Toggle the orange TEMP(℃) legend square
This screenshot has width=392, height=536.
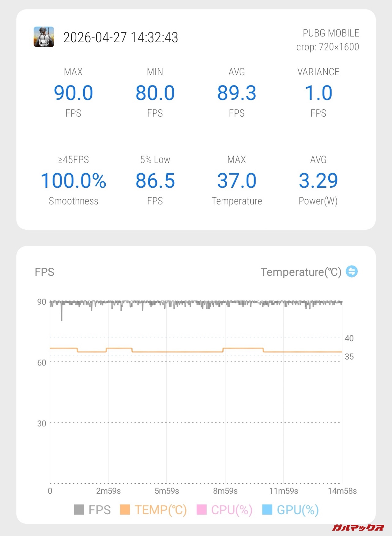click(x=125, y=510)
